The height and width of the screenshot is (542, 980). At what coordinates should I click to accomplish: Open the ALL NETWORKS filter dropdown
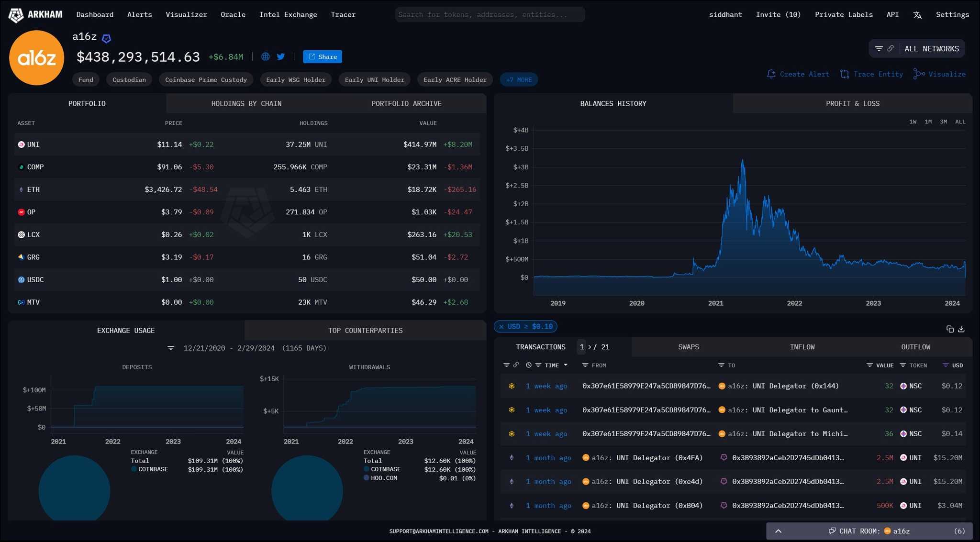point(931,49)
